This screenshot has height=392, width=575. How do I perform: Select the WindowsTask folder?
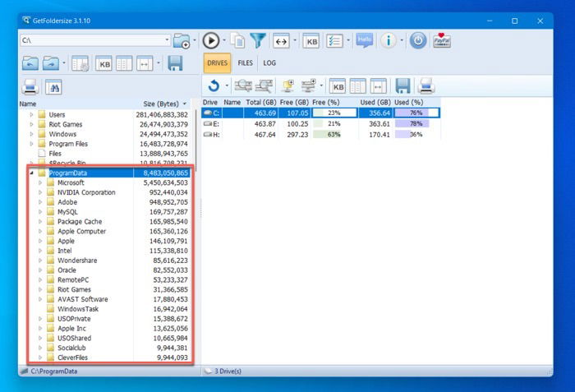[78, 309]
